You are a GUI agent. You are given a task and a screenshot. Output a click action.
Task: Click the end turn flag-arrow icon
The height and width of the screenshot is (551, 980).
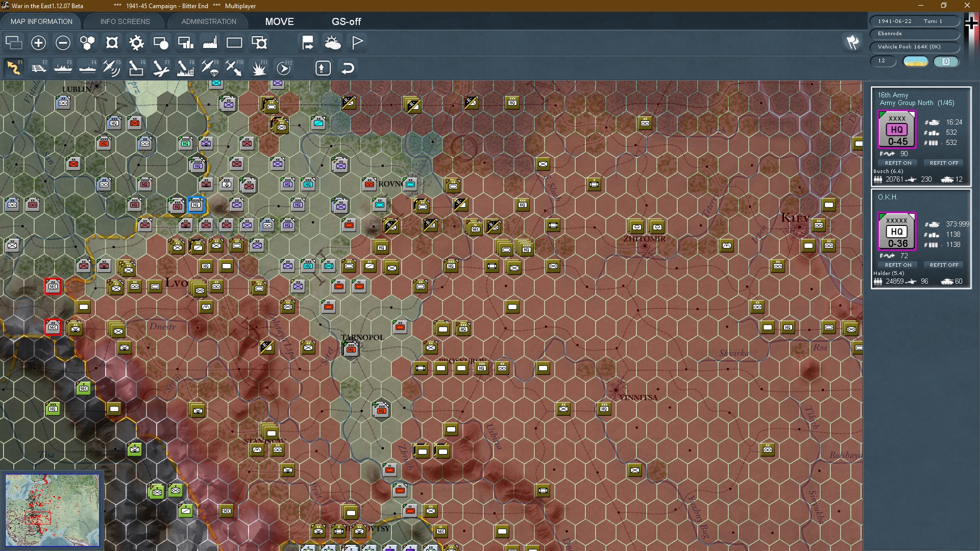coord(308,43)
